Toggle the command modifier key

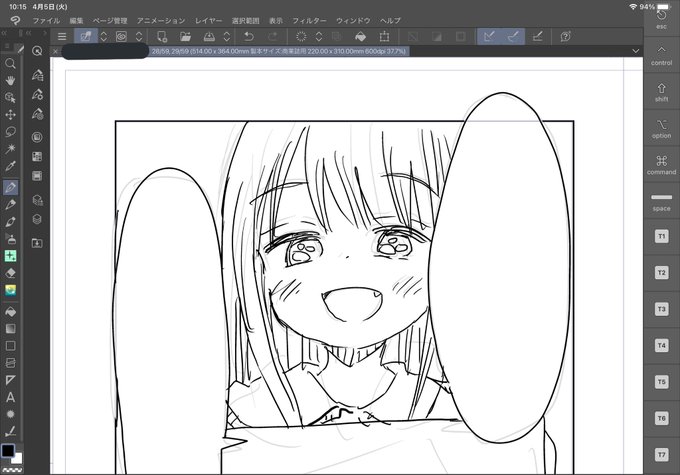pos(661,165)
